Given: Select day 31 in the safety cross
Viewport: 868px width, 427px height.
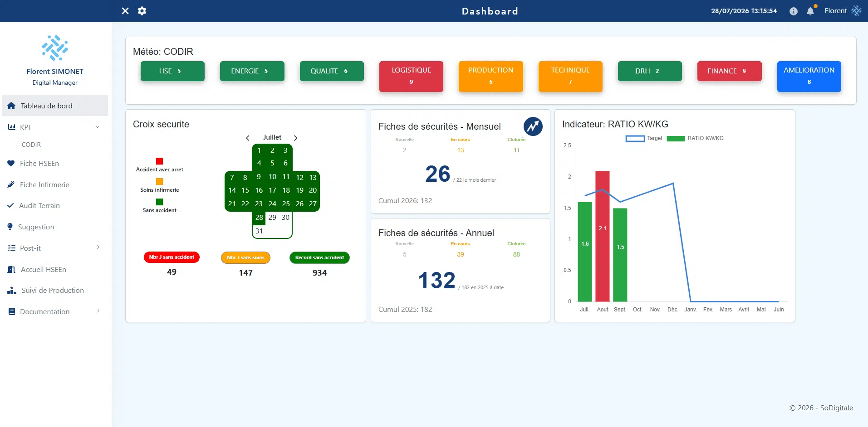Looking at the screenshot, I should (x=259, y=231).
